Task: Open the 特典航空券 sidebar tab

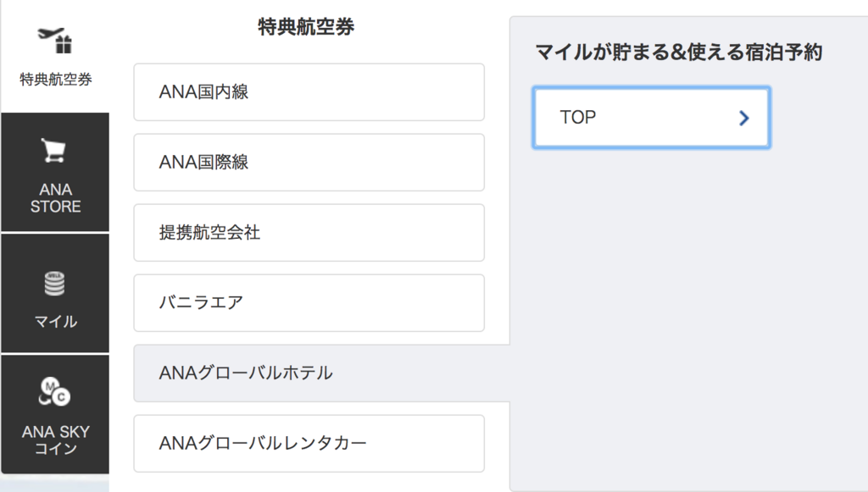Action: pos(55,57)
